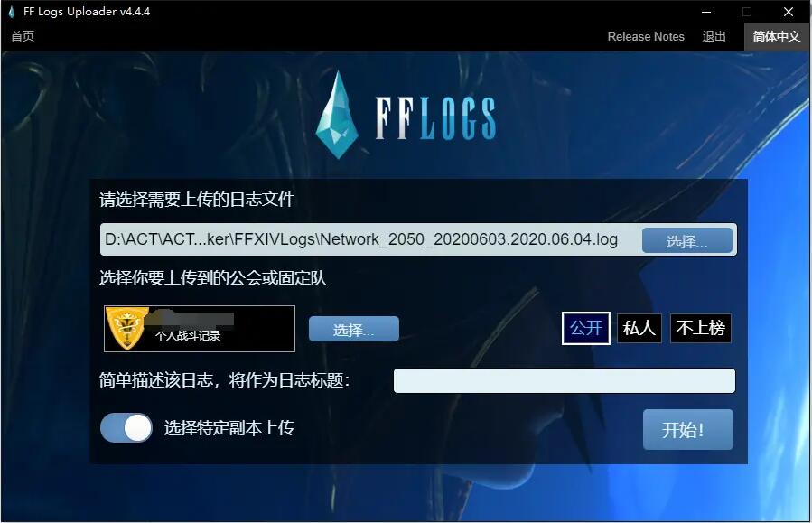Select the 私人 visibility option
This screenshot has width=812, height=523.
coord(639,328)
